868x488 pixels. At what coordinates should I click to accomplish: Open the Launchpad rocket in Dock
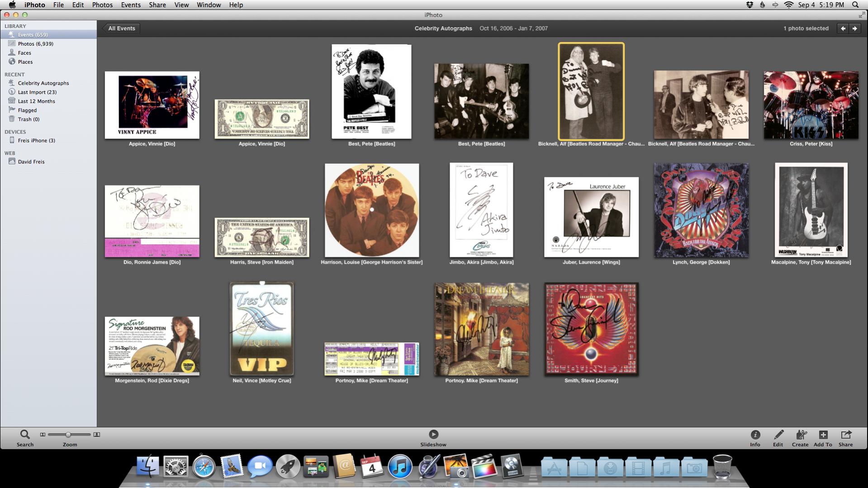point(288,466)
